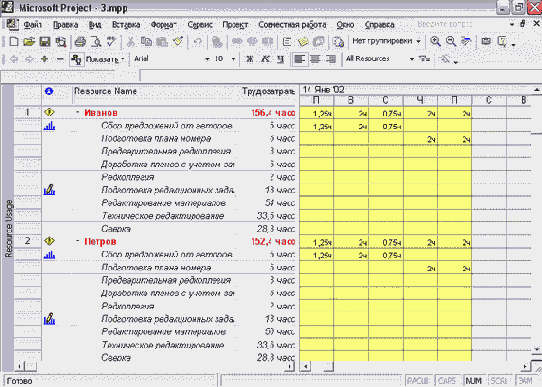The height and width of the screenshot is (387, 542).
Task: Click the Print icon
Action: [x=80, y=42]
